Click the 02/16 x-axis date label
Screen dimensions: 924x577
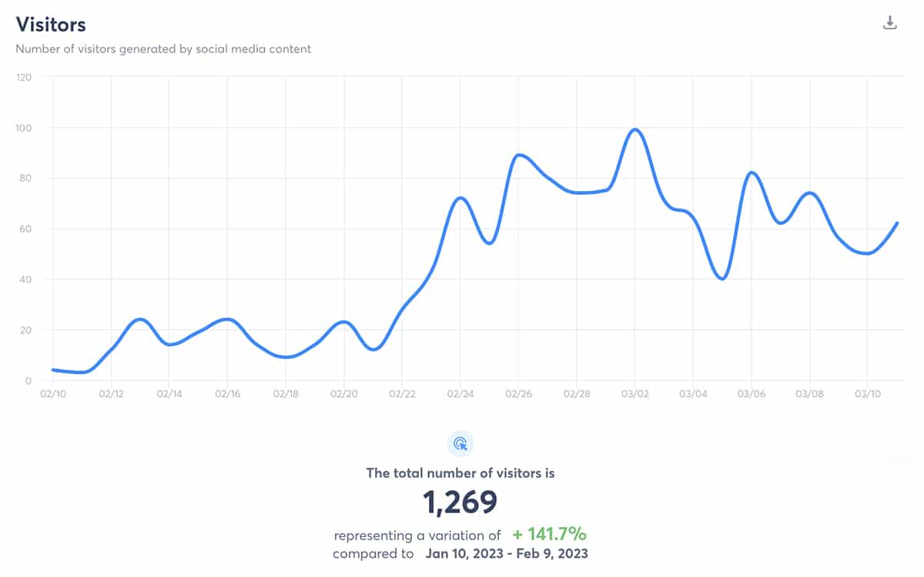pos(227,394)
